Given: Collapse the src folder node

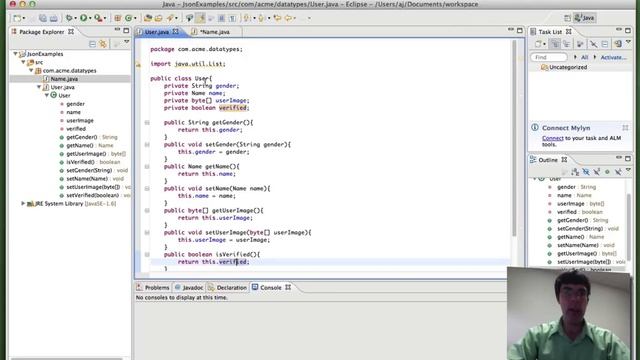Looking at the screenshot, I should pyautogui.click(x=23, y=62).
